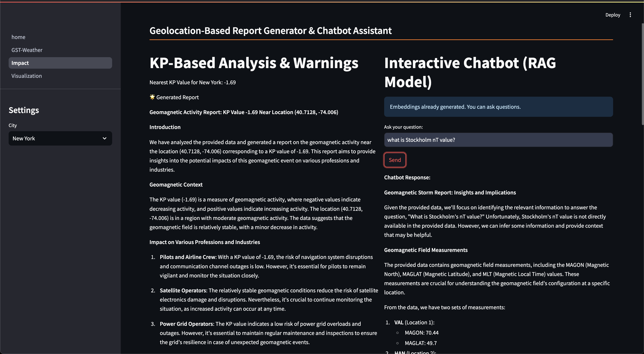
Task: Focus the Ask your question input field
Action: (x=498, y=140)
